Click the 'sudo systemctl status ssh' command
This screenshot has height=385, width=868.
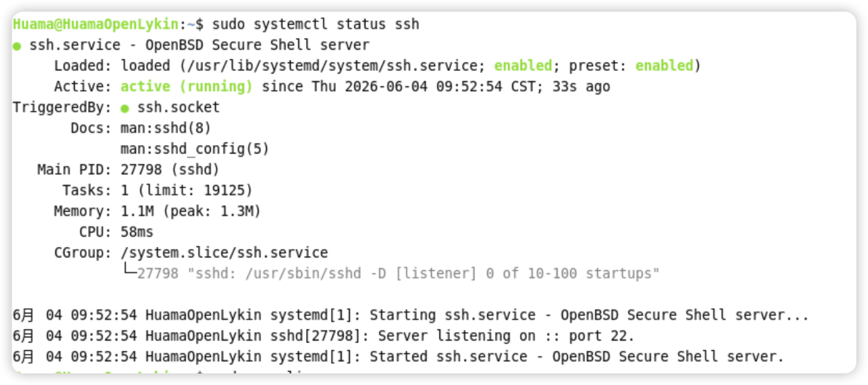pos(316,25)
